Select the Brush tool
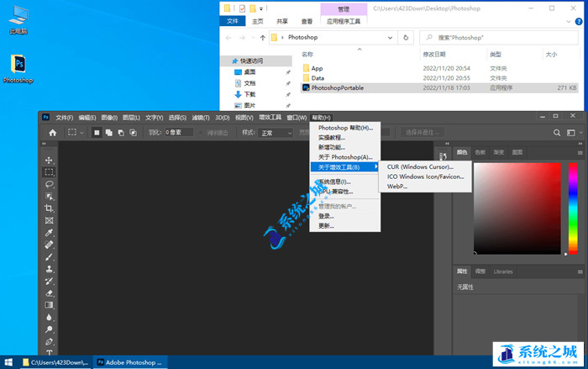The image size is (588, 369). click(x=49, y=256)
